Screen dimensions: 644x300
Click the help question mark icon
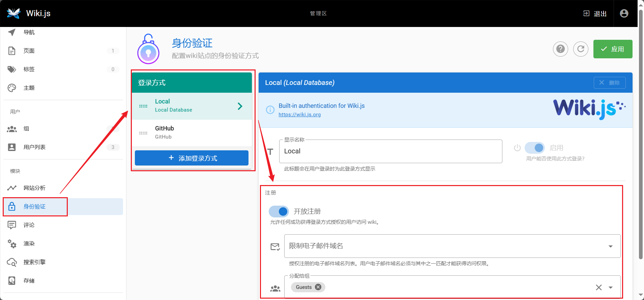coord(560,49)
